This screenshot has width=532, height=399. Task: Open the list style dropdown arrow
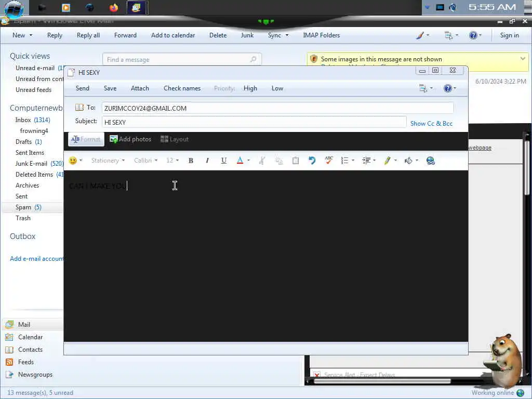tap(353, 161)
